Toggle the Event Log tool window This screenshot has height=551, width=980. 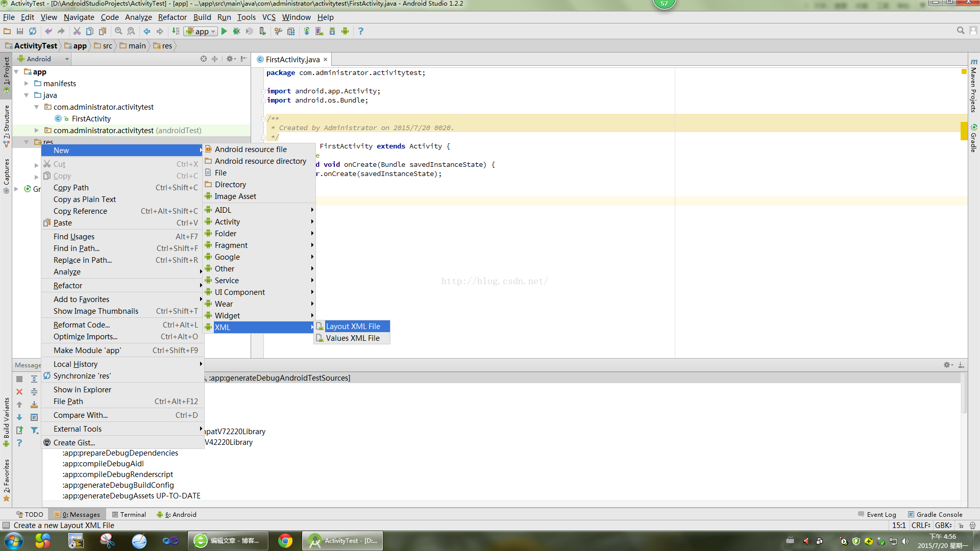point(877,514)
